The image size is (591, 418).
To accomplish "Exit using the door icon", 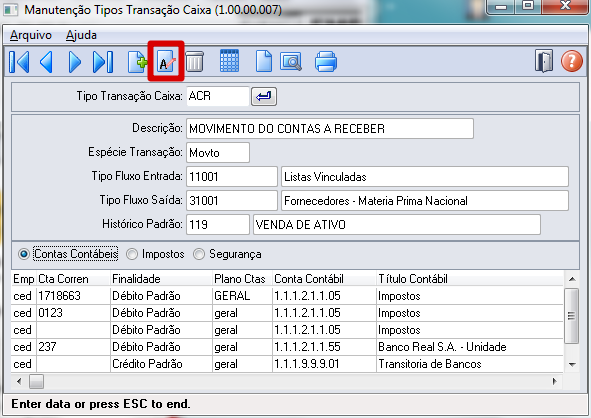I will pyautogui.click(x=544, y=61).
